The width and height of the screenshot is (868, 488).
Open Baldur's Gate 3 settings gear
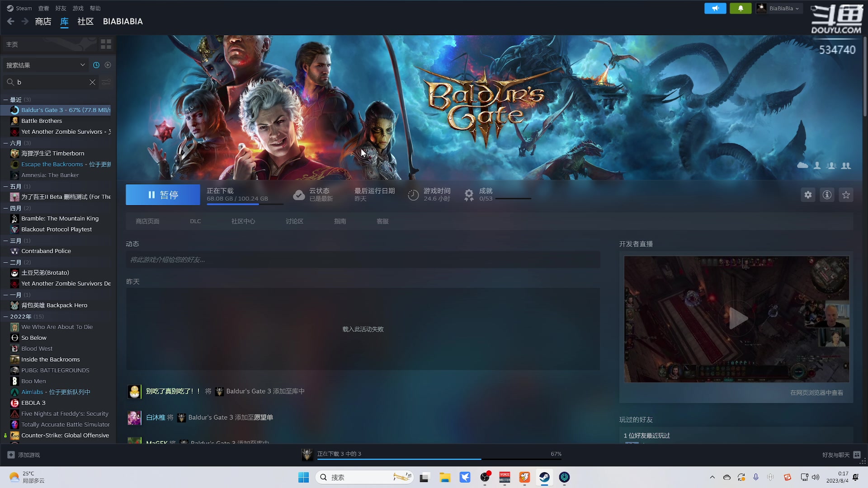[808, 195]
